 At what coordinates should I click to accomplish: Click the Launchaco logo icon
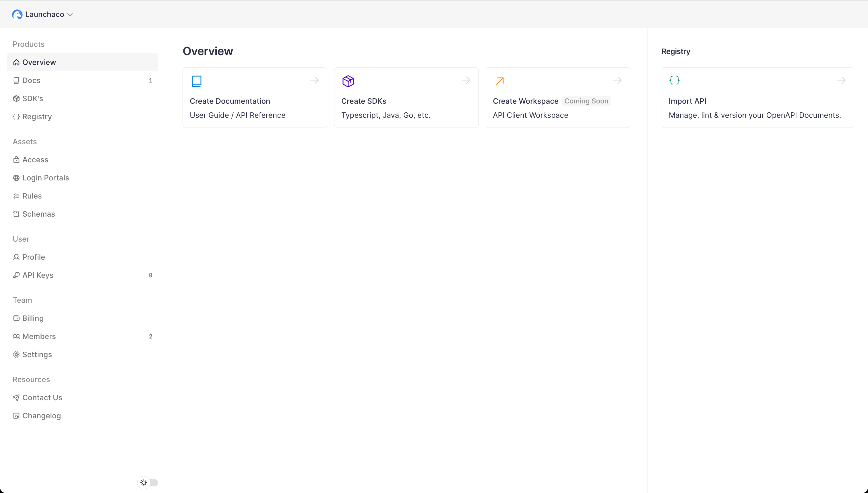pos(17,14)
